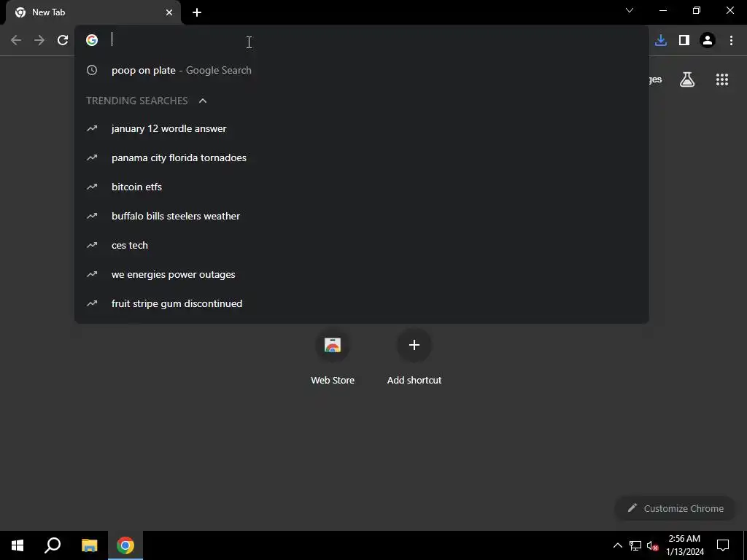
Task: Click the trending arrow icon beside 'bitcoin etfs'
Action: pos(92,187)
